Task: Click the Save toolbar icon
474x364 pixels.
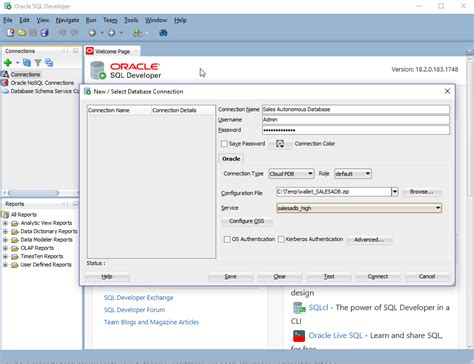Action: (33, 33)
